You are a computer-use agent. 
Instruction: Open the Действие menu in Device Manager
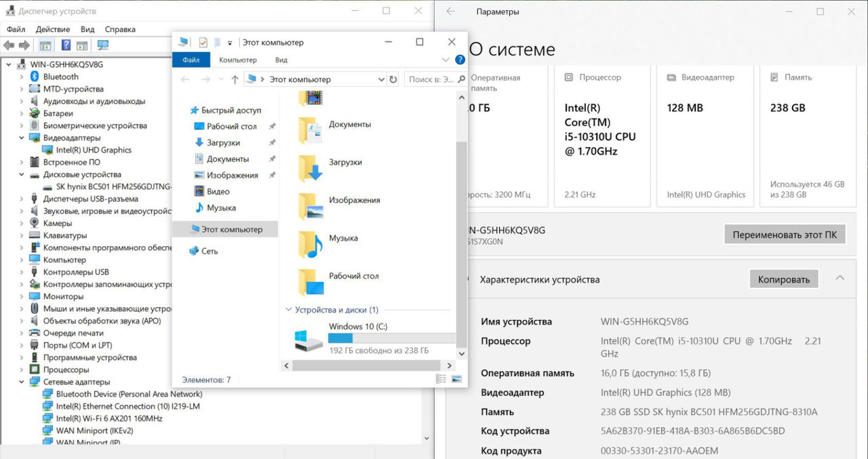tap(52, 29)
